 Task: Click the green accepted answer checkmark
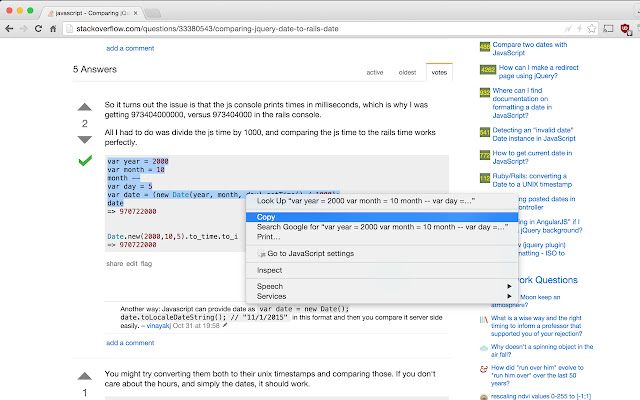[85, 161]
